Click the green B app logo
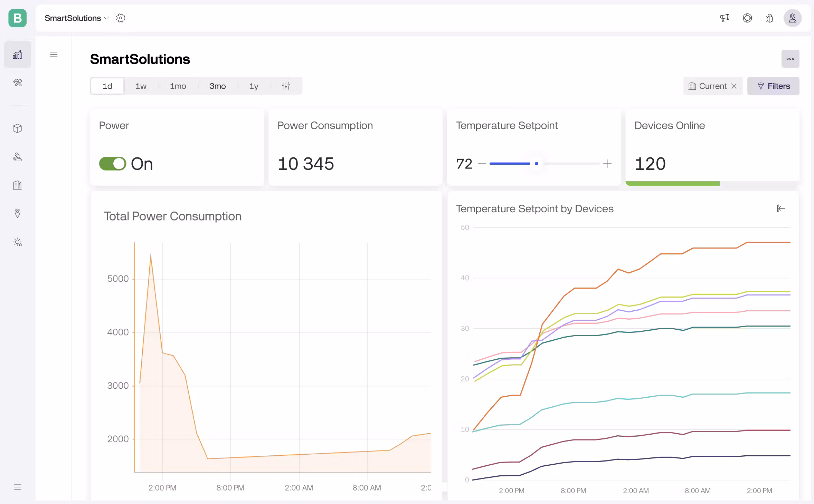 (18, 18)
